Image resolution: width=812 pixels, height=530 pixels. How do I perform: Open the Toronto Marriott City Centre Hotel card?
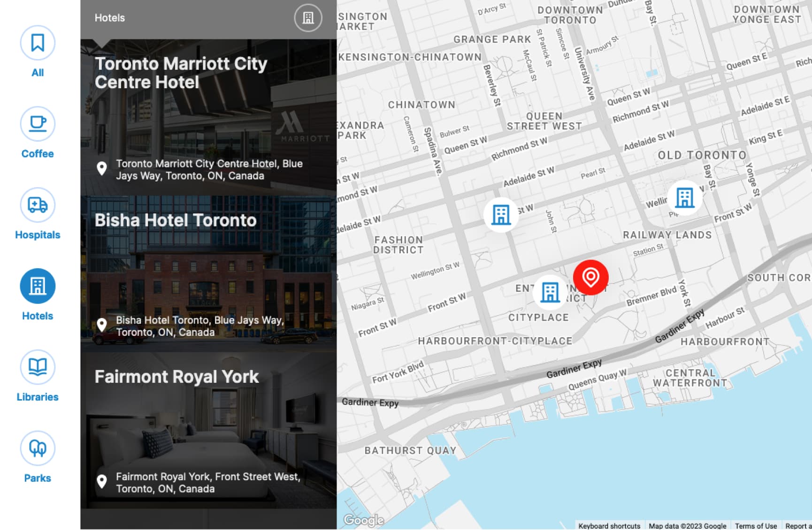coord(208,117)
